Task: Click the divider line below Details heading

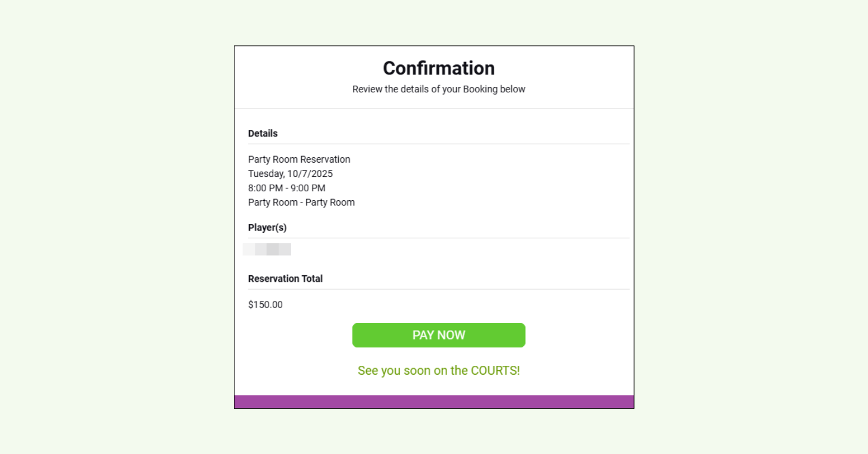Action: [438, 144]
